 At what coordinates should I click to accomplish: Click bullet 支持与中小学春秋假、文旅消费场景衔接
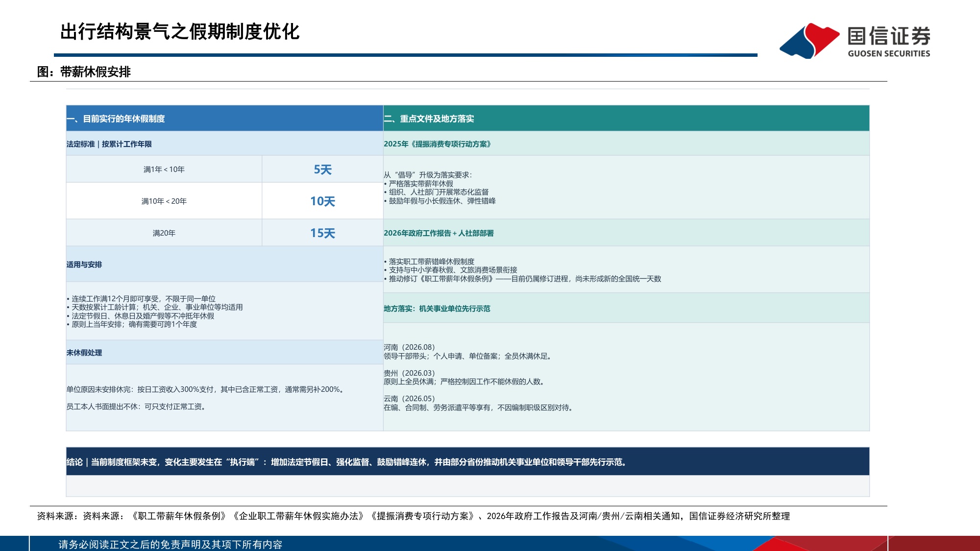click(451, 270)
